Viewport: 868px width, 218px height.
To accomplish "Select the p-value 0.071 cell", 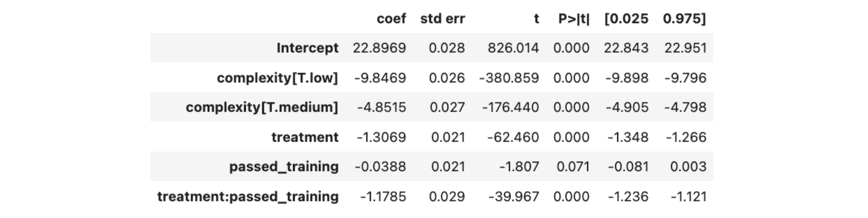I will click(573, 167).
